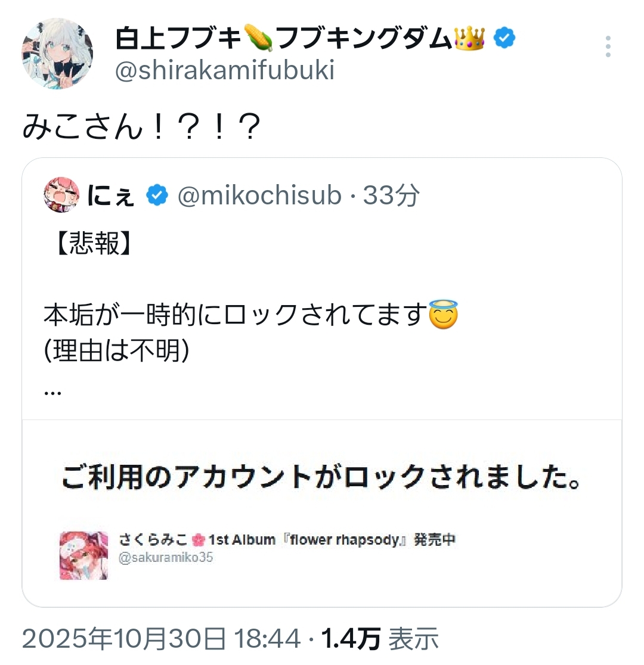Open the 白上フブキ display name
This screenshot has height=665, width=644.
pyautogui.click(x=178, y=40)
